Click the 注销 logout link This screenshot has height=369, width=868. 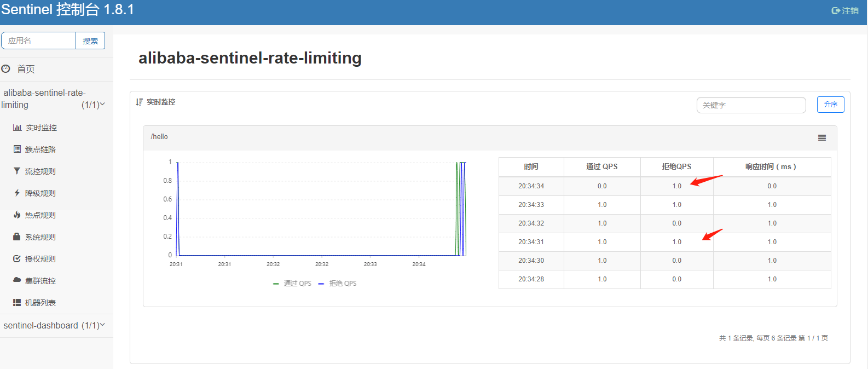[x=850, y=10]
